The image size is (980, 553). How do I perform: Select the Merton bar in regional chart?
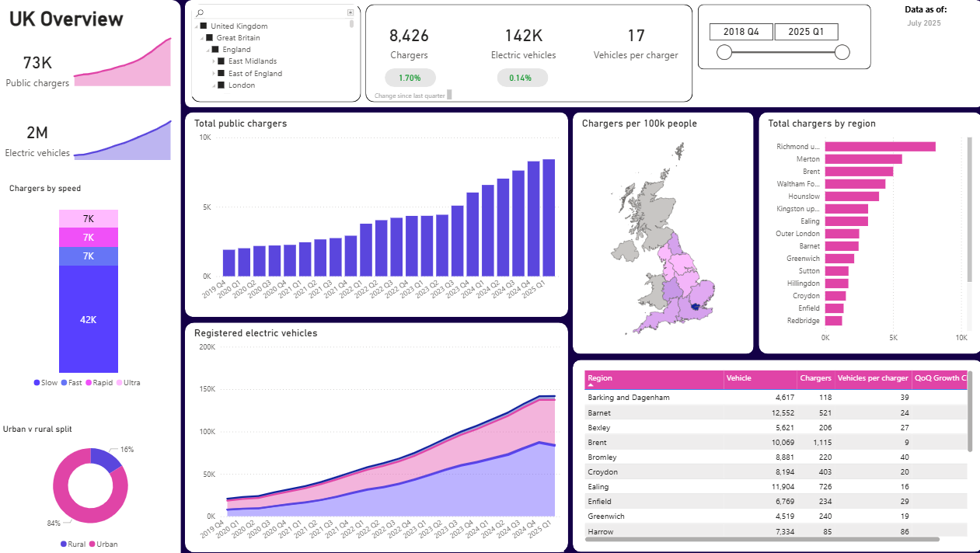pos(863,159)
